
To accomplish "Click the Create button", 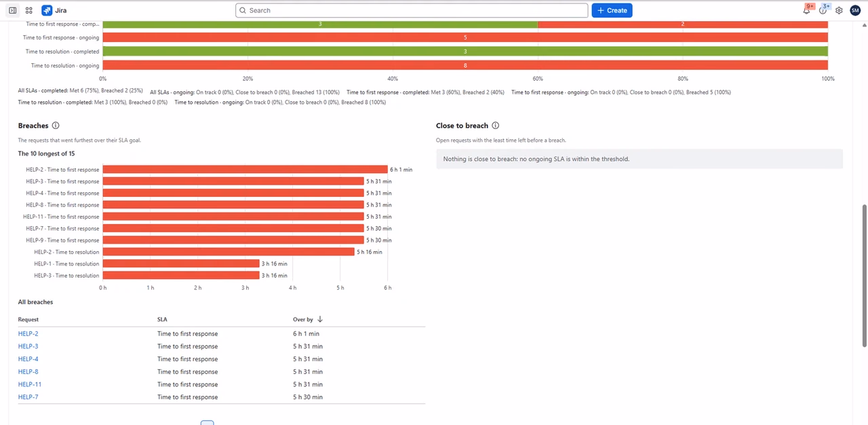I will point(612,10).
